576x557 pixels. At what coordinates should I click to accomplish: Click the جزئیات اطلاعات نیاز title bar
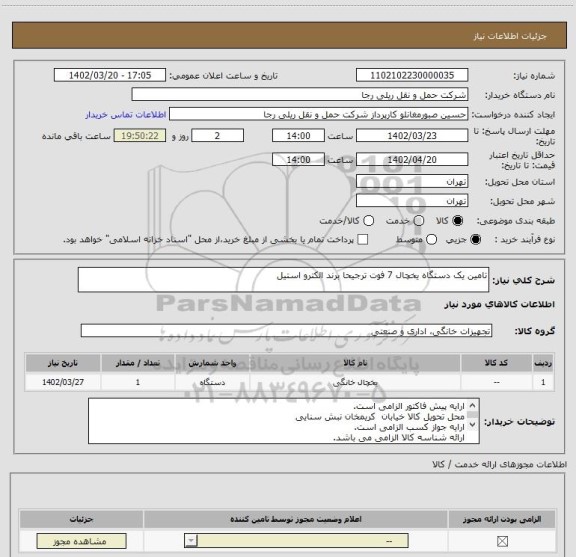289,36
